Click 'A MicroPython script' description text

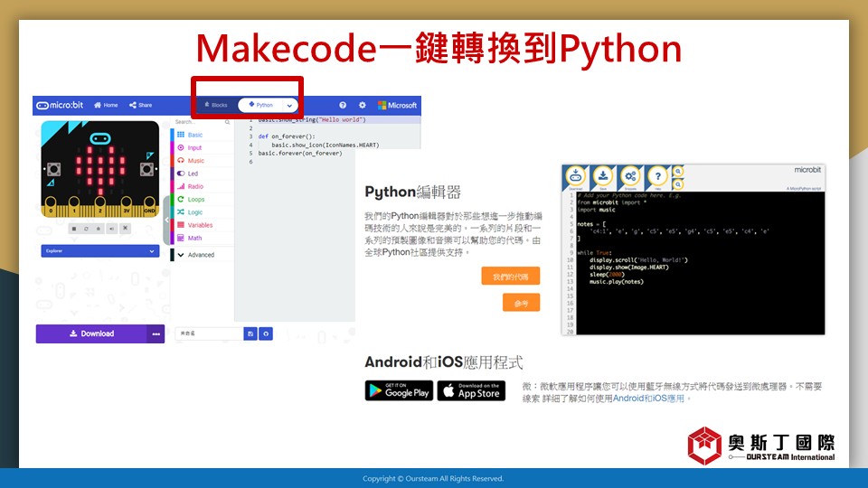coord(804,189)
